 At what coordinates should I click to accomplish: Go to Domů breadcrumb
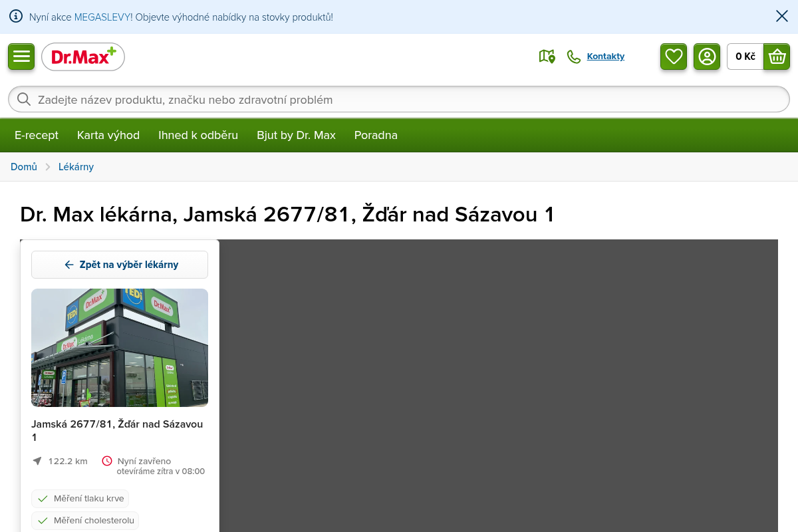point(24,167)
